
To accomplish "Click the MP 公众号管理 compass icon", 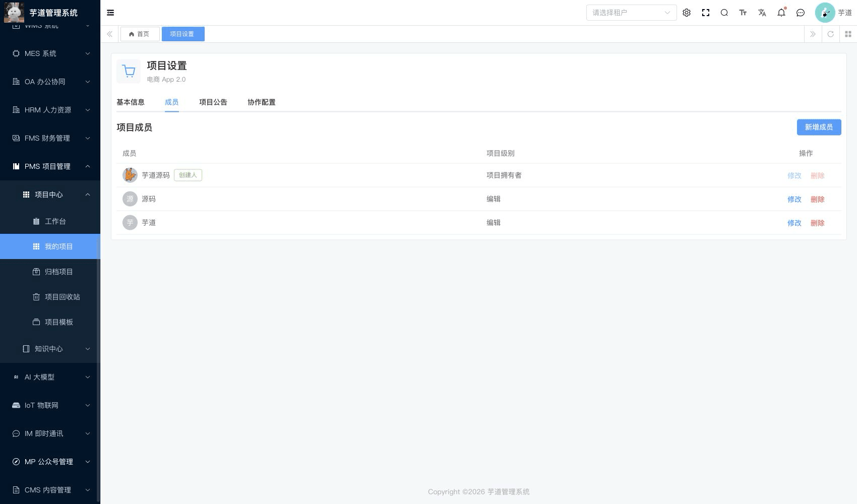I will click(x=16, y=462).
